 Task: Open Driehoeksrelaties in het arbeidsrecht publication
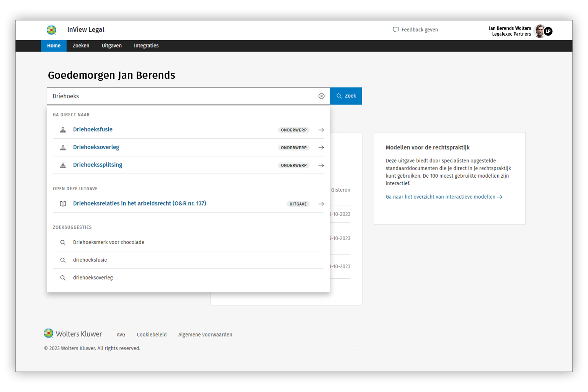139,203
